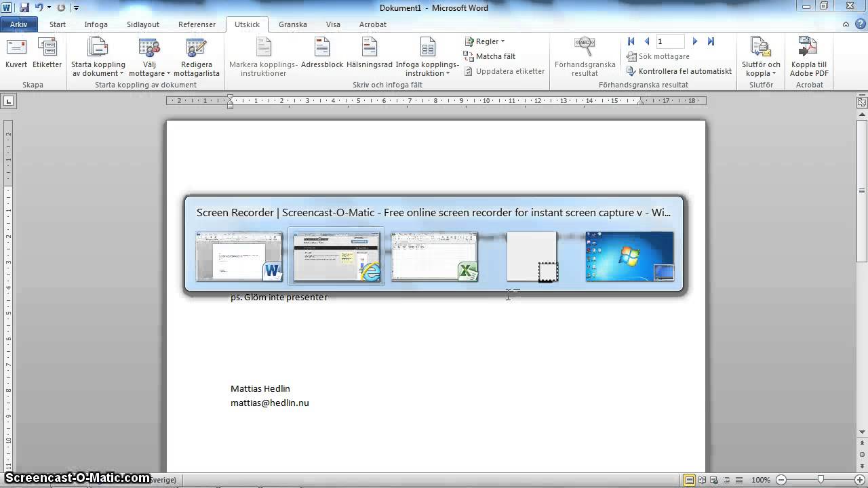Click the record number input field

click(670, 41)
